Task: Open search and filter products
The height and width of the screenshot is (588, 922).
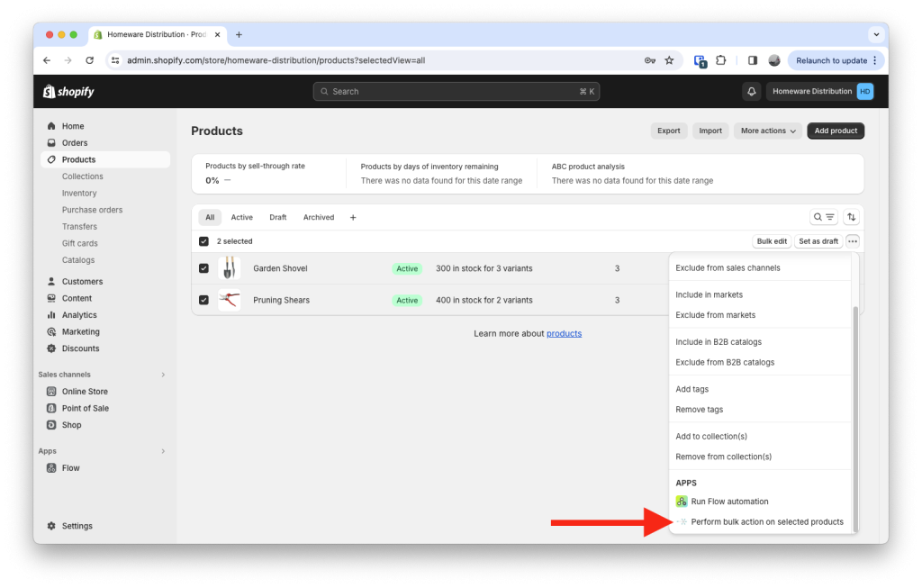Action: (823, 217)
